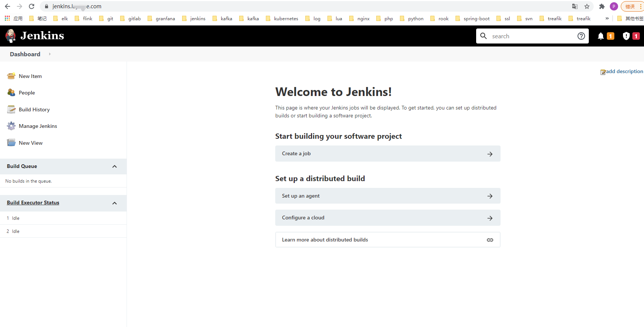
Task: Click the address bar URL
Action: [x=77, y=6]
